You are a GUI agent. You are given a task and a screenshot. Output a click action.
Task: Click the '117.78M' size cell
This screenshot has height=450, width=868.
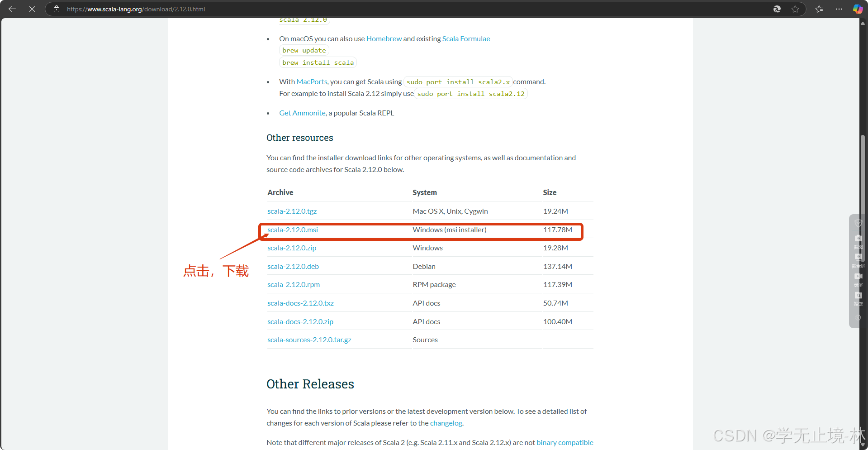[x=558, y=230]
